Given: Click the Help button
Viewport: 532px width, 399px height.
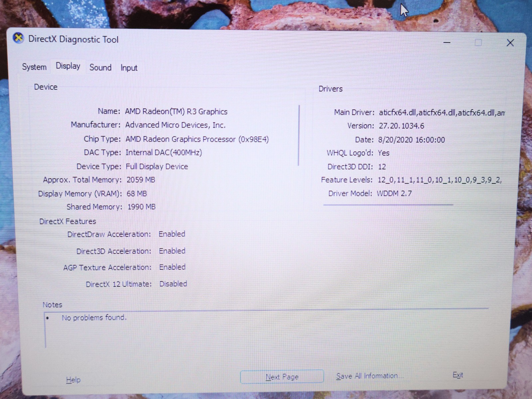Looking at the screenshot, I should [x=73, y=380].
